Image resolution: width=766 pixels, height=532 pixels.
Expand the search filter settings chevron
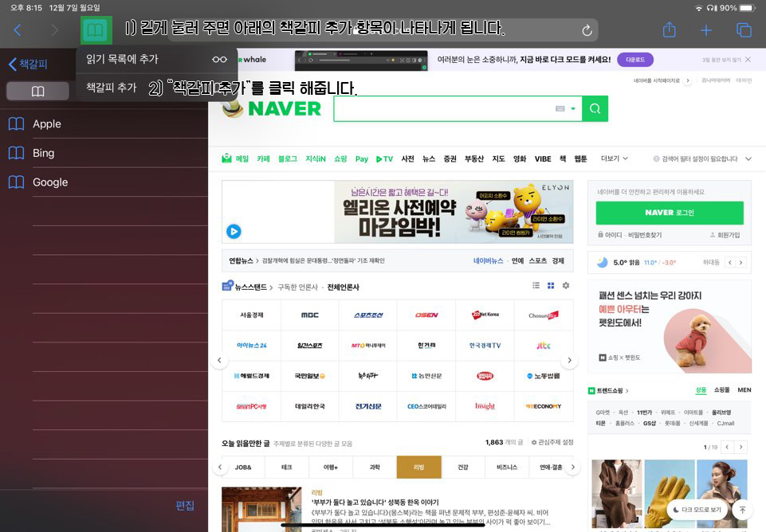(748, 158)
